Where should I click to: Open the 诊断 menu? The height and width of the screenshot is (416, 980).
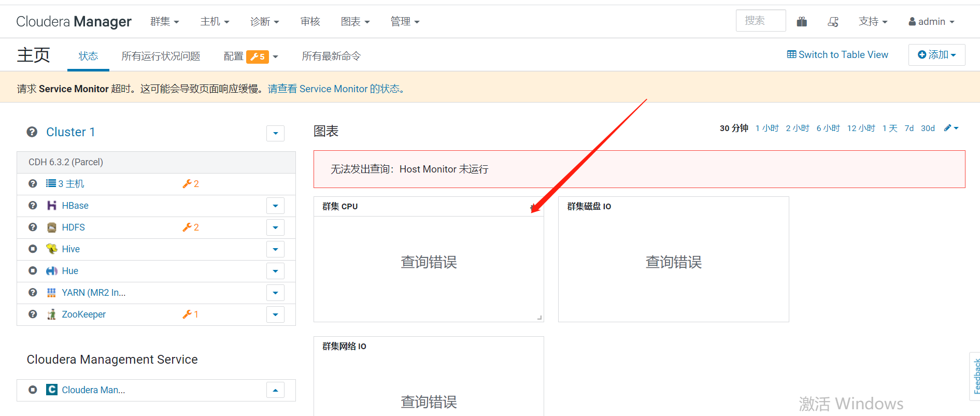(x=265, y=22)
